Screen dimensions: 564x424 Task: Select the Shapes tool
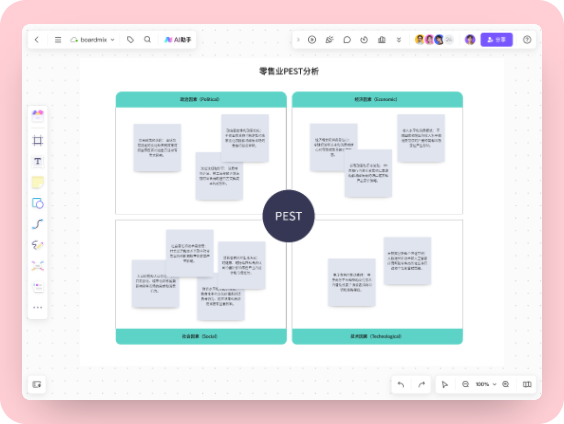click(38, 203)
